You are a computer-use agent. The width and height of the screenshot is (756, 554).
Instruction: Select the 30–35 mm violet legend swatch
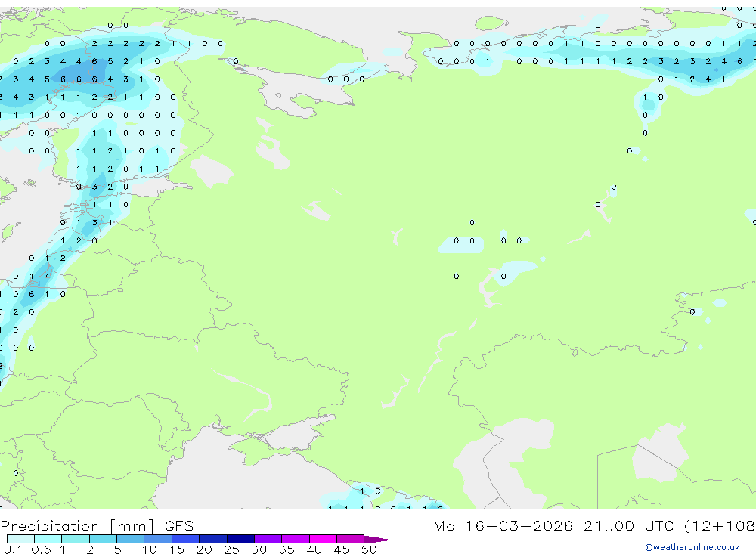click(268, 539)
